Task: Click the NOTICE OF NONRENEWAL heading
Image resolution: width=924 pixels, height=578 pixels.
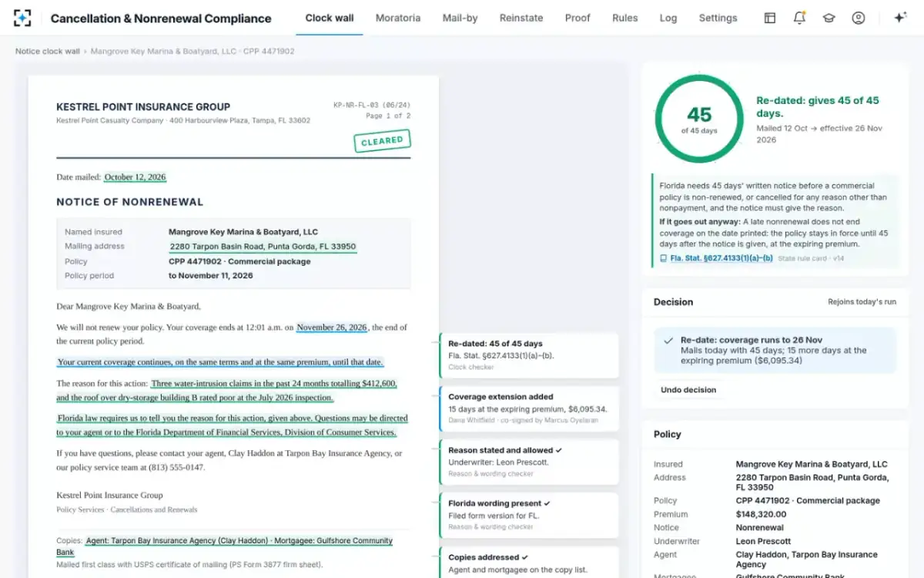Action: tap(130, 202)
